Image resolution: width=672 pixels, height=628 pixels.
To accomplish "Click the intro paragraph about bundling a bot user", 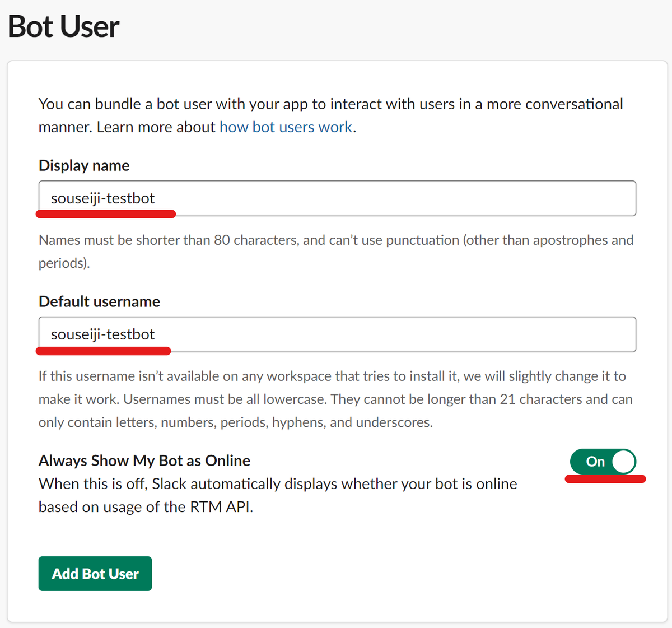I will pos(330,115).
